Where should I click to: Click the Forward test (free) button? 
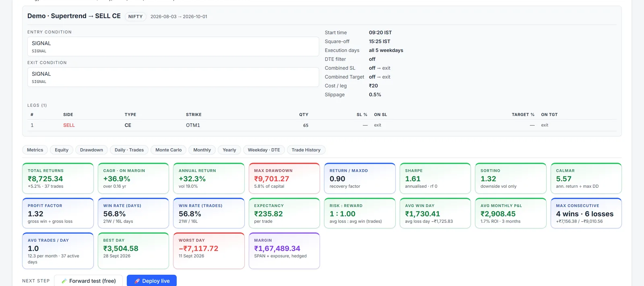[x=89, y=281]
